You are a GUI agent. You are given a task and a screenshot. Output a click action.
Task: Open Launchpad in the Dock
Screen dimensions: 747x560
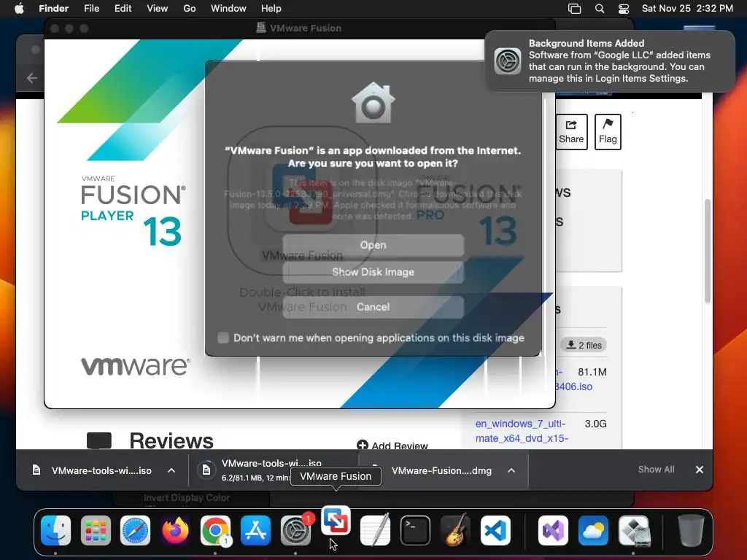coord(96,531)
